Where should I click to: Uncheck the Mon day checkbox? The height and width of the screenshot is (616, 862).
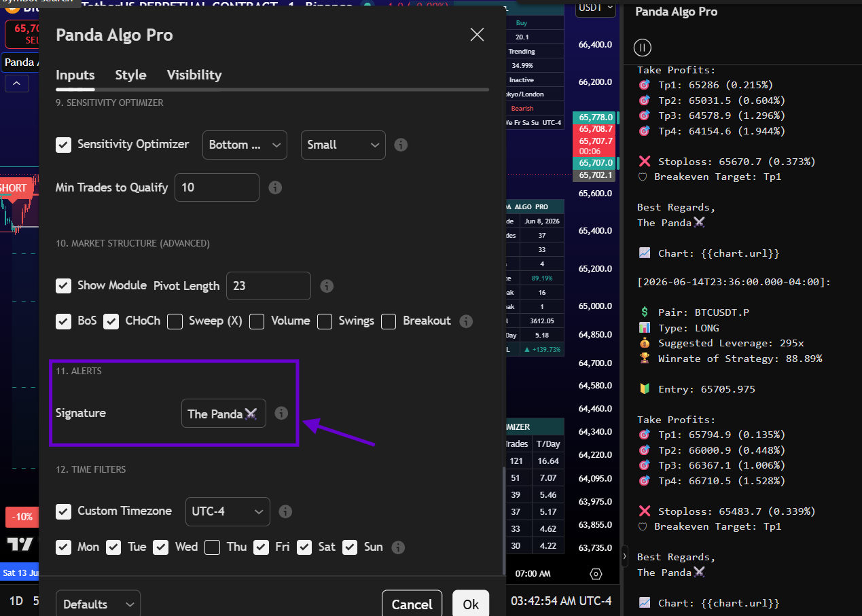pyautogui.click(x=63, y=547)
